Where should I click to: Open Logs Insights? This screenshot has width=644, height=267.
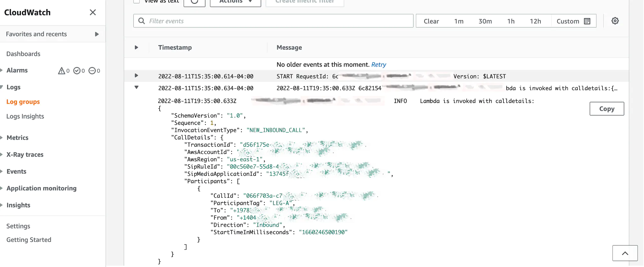click(x=25, y=116)
